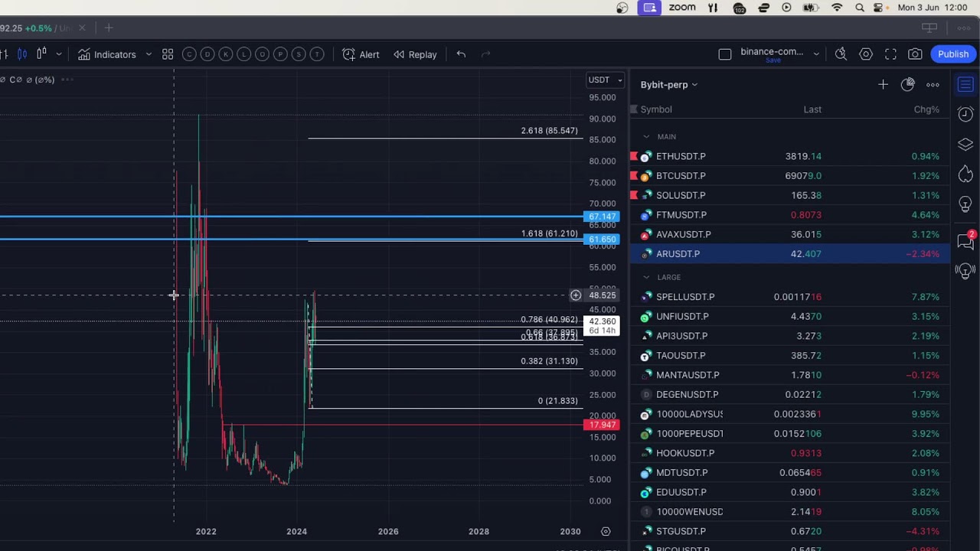The height and width of the screenshot is (551, 980).
Task: Click the Publish button
Action: pos(953,54)
